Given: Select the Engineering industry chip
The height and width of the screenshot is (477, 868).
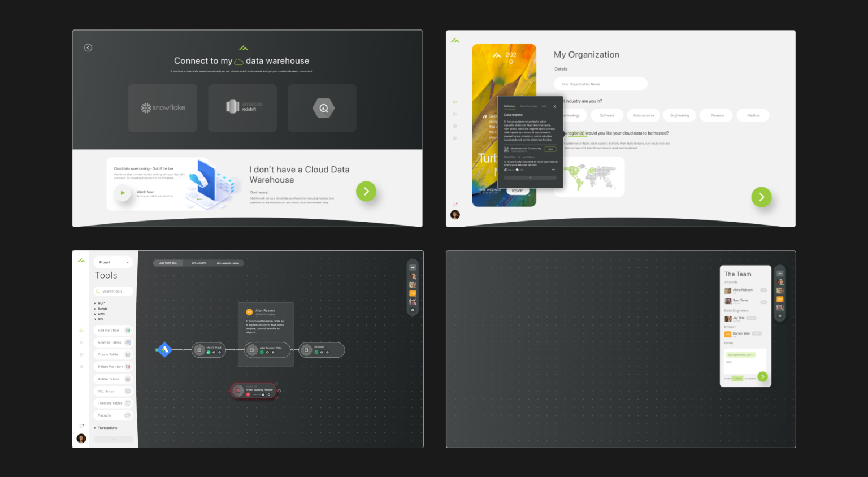Looking at the screenshot, I should [680, 115].
